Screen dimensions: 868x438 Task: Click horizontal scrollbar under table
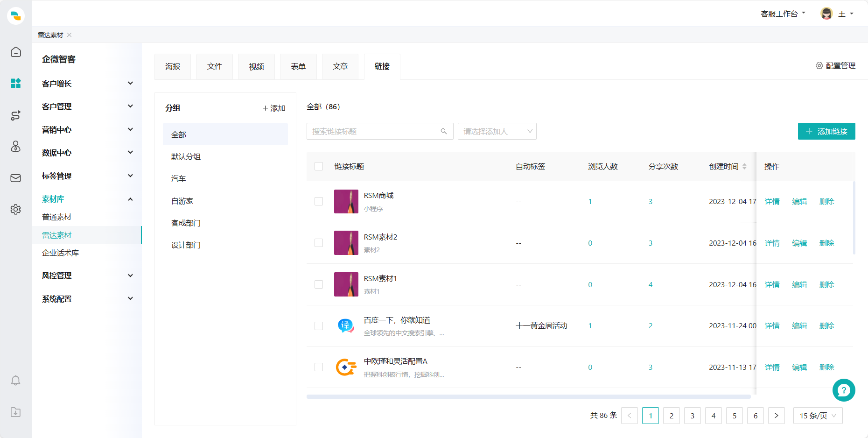click(529, 397)
